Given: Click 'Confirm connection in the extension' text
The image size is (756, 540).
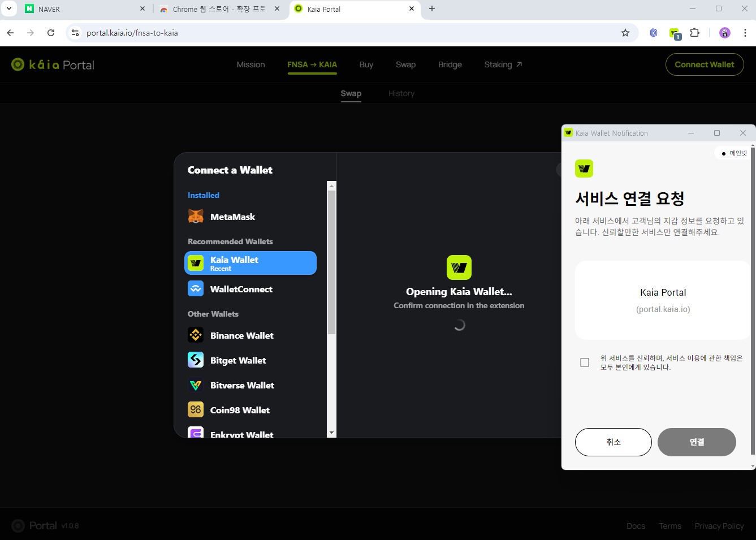Looking at the screenshot, I should [459, 305].
